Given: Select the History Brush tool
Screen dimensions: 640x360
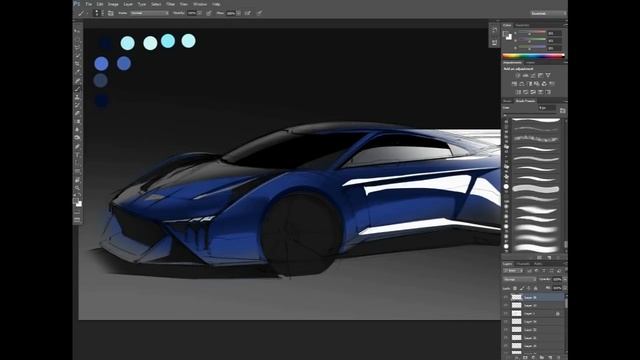Looking at the screenshot, I should [77, 105].
